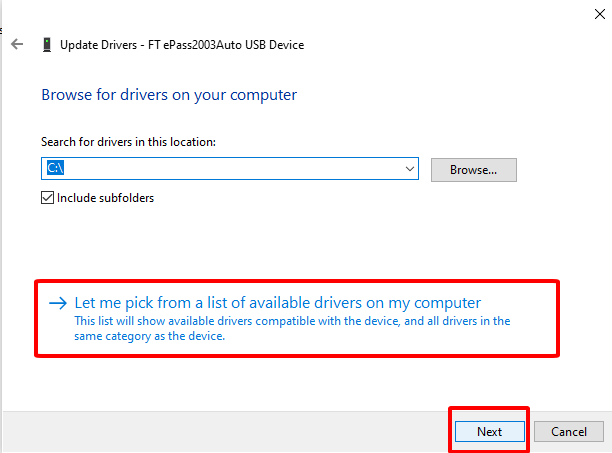
Task: Click the 'Update Drivers - FT ePass2003Auto USB Device' title
Action: (x=182, y=45)
